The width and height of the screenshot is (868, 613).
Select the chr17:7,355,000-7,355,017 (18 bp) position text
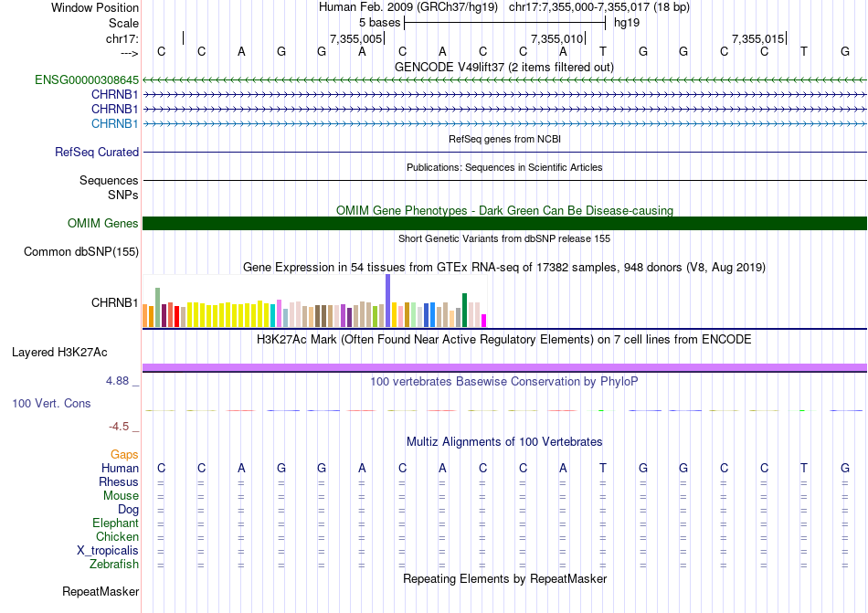point(599,7)
